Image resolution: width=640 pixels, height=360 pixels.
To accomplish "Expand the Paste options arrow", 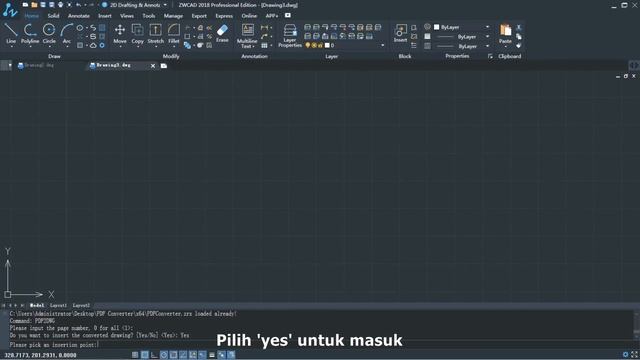I will coord(505,47).
